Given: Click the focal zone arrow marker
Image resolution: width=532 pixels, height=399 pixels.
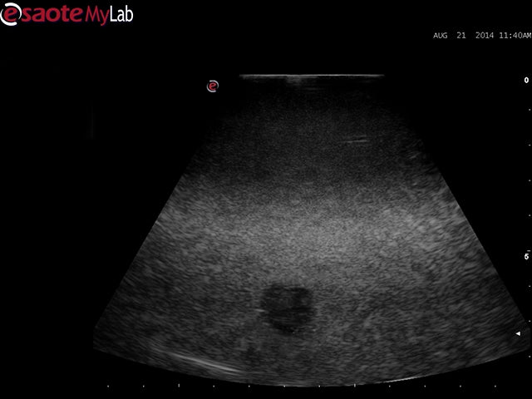Looking at the screenshot, I should pos(518,334).
